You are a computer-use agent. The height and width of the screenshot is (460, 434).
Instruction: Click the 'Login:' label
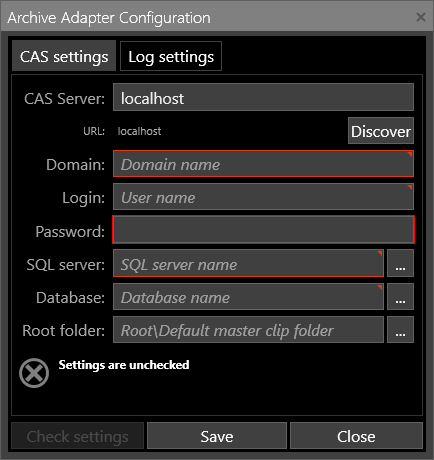tap(84, 198)
